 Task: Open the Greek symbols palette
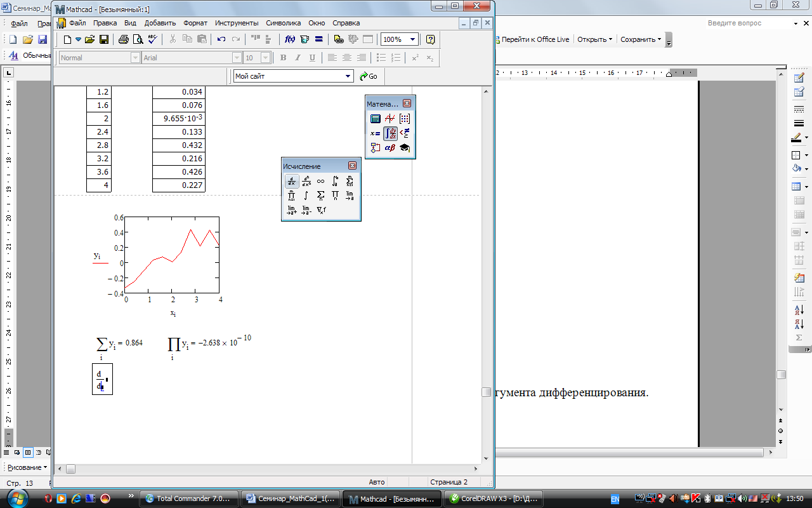(x=390, y=148)
